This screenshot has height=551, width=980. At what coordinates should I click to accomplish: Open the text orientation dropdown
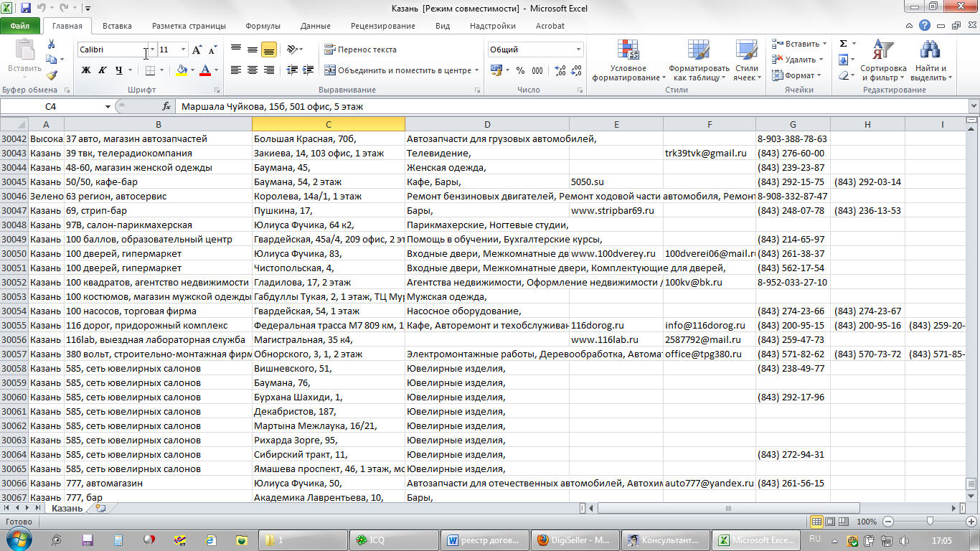pos(294,50)
